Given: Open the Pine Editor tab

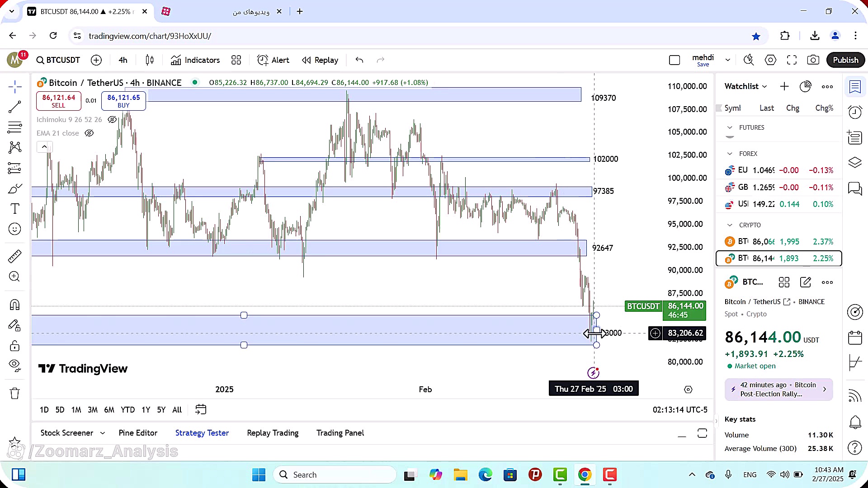Looking at the screenshot, I should tap(138, 433).
